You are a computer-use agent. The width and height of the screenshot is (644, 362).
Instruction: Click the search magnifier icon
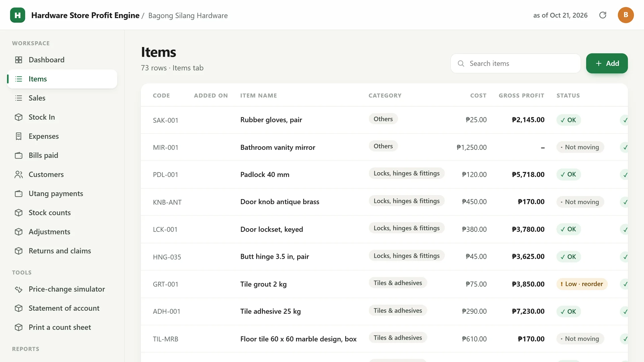[461, 63]
